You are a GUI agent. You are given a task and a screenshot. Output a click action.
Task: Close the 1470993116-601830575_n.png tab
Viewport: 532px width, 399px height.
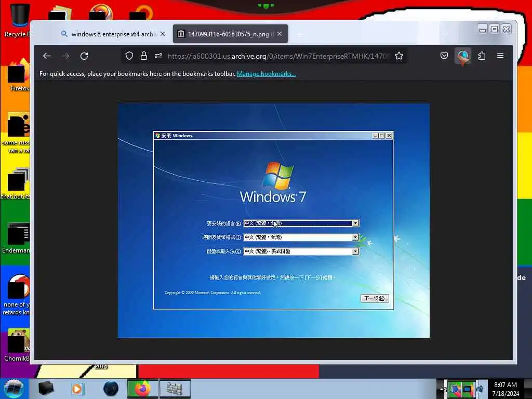[x=280, y=34]
